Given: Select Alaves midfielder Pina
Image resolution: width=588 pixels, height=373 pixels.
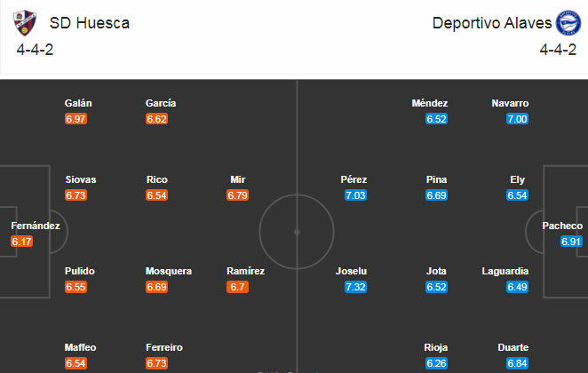Looking at the screenshot, I should pos(436,179).
